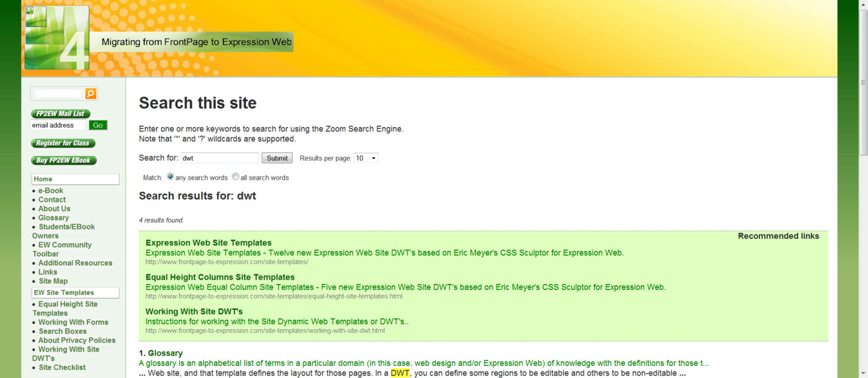Viewport: 868px width, 378px height.
Task: Click the '4 results found.' text
Action: click(162, 220)
